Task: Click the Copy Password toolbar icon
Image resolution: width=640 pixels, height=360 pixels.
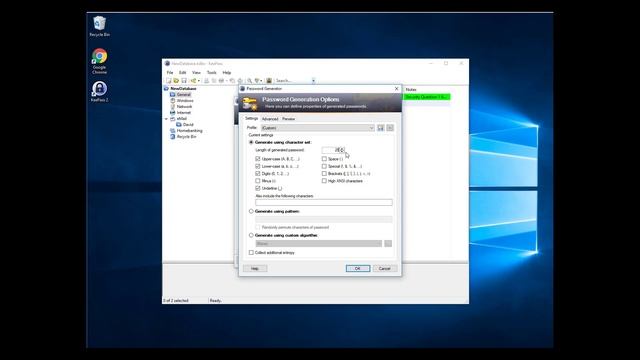Action: (x=214, y=81)
